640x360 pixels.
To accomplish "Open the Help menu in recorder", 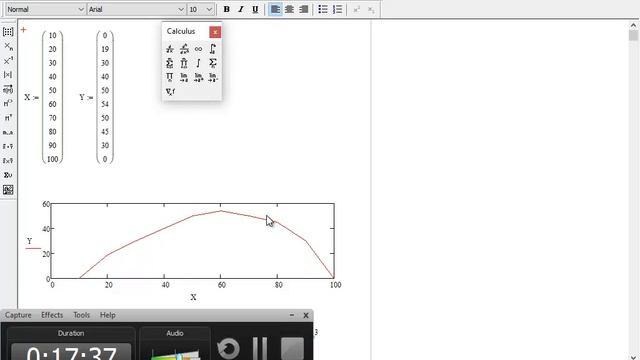I will click(108, 315).
